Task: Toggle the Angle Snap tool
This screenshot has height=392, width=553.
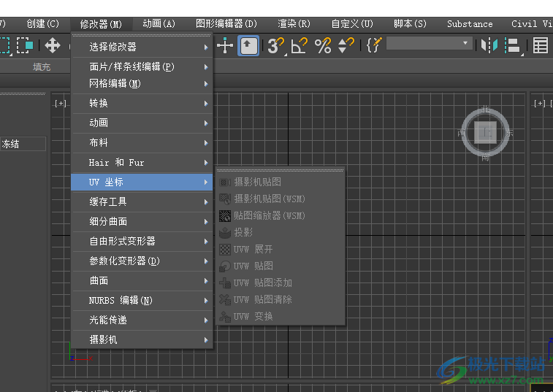Action: click(x=299, y=46)
